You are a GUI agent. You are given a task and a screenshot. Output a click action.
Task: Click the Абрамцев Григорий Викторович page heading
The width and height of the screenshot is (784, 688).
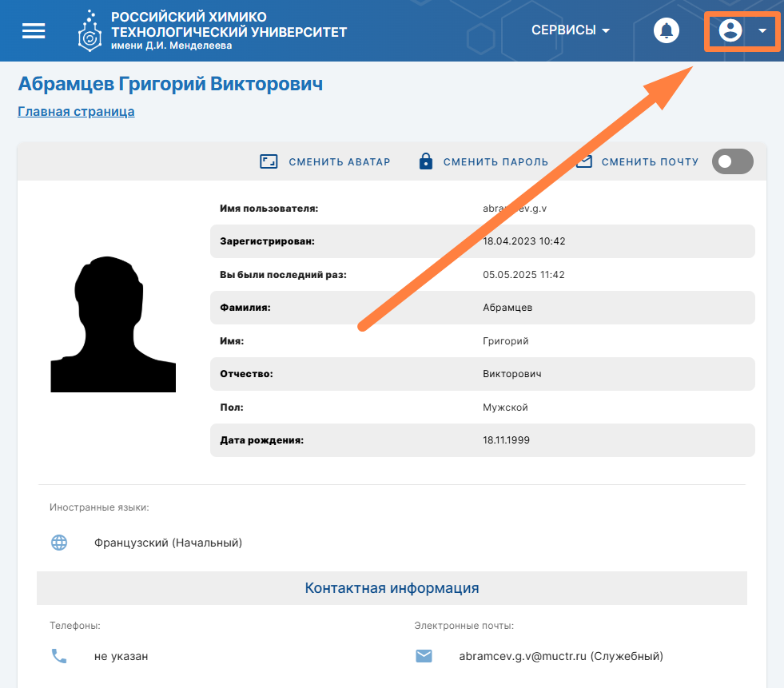pyautogui.click(x=170, y=84)
